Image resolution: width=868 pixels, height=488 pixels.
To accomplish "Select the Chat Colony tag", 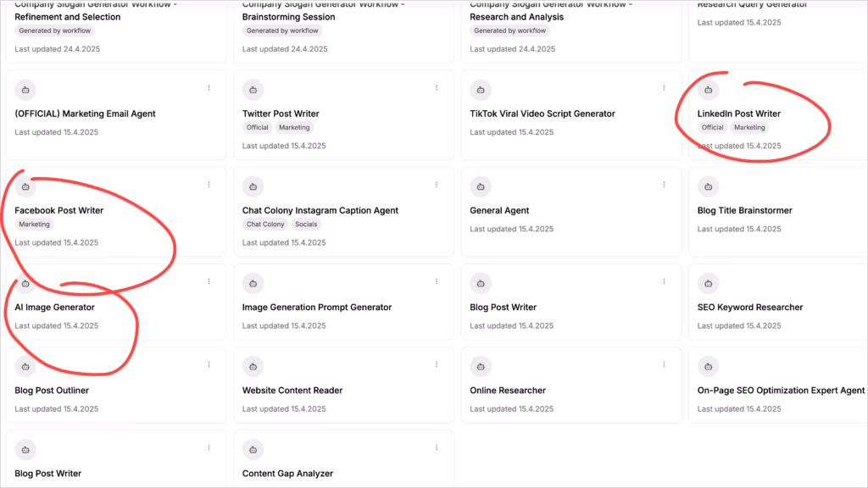I will (x=265, y=224).
